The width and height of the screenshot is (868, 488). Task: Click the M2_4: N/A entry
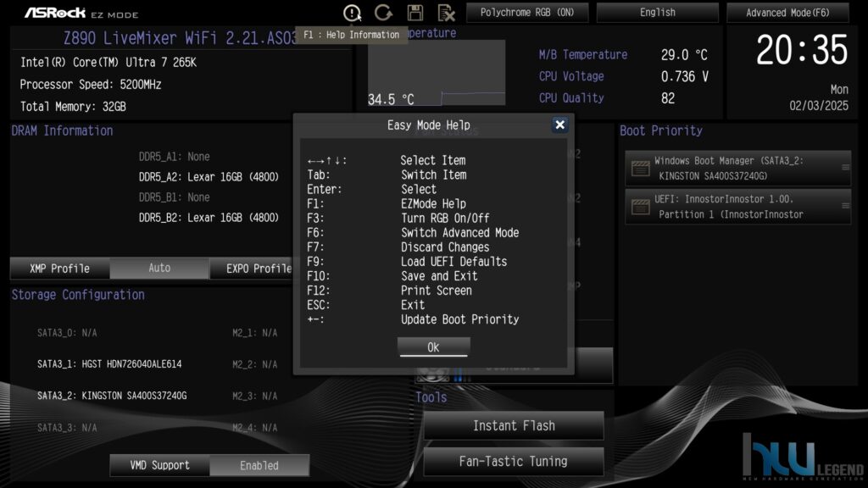pyautogui.click(x=254, y=427)
